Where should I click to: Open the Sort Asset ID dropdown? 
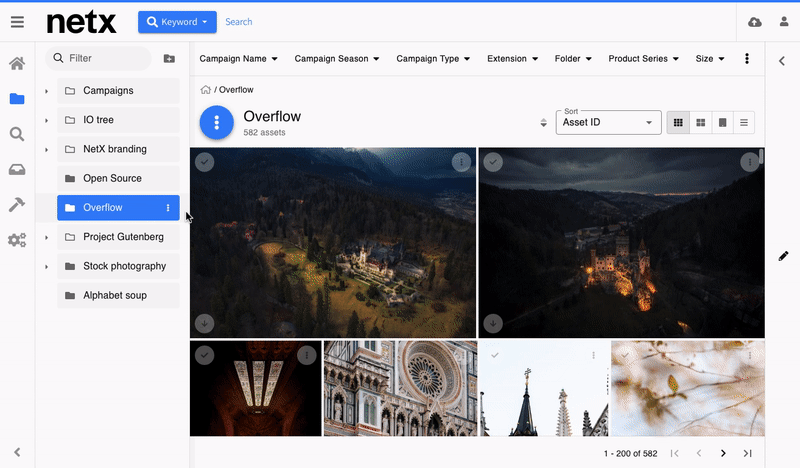[608, 122]
